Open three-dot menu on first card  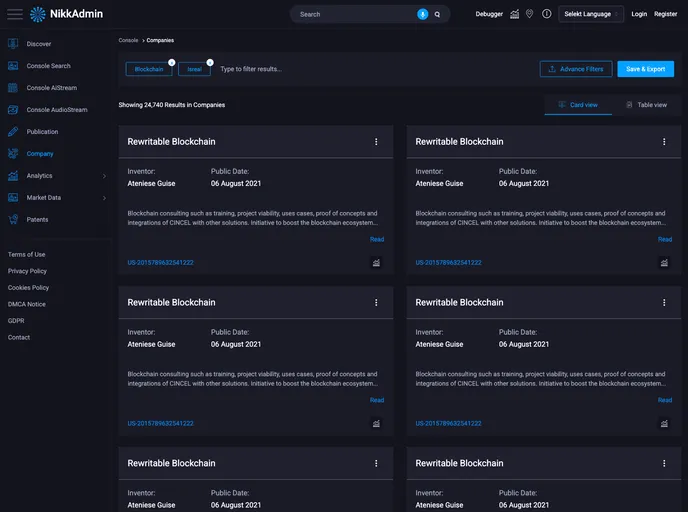pos(376,142)
